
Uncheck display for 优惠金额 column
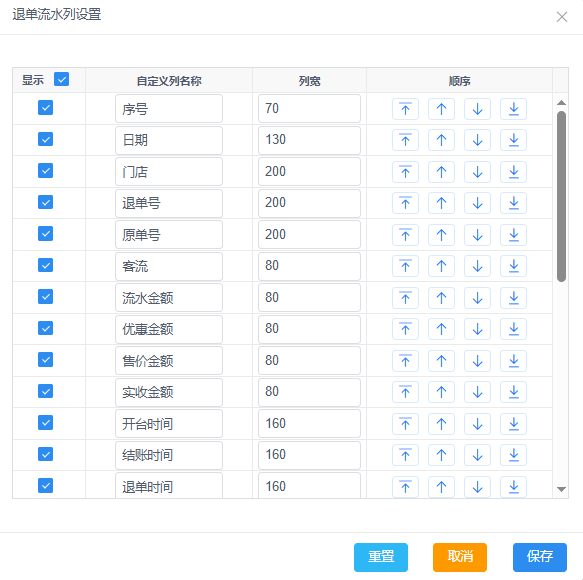(45, 328)
